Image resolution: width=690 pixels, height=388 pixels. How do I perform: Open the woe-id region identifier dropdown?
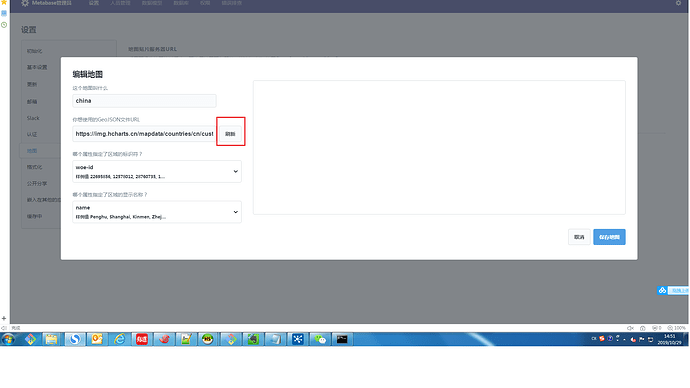point(157,172)
